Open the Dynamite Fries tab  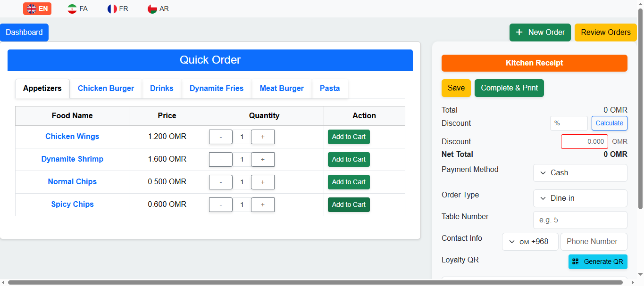point(217,89)
